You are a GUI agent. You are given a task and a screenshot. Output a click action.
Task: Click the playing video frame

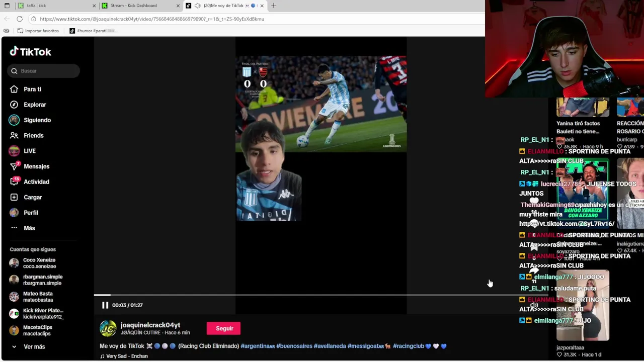point(321,176)
